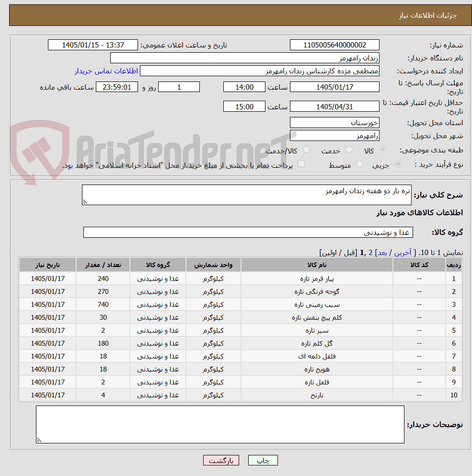Click quantity 240 in the onion row

tap(103, 279)
